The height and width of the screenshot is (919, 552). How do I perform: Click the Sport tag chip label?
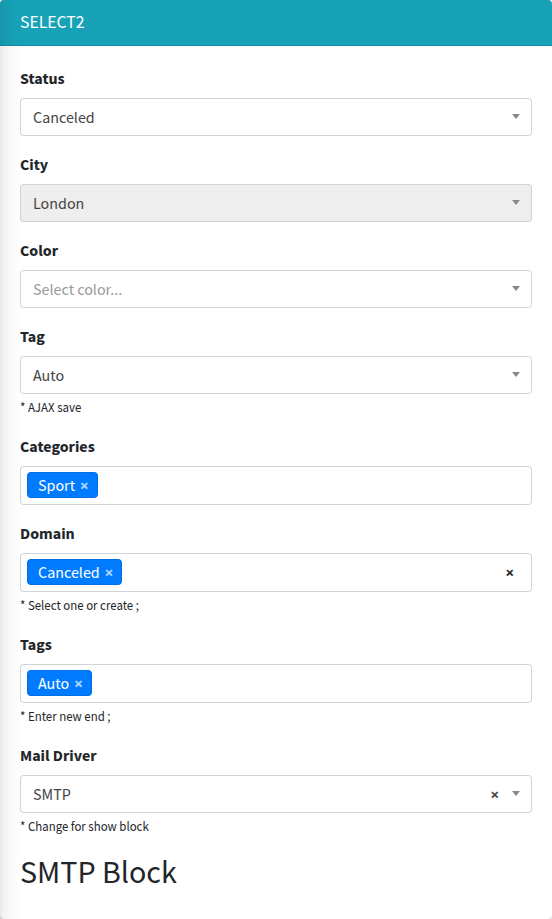coord(57,486)
